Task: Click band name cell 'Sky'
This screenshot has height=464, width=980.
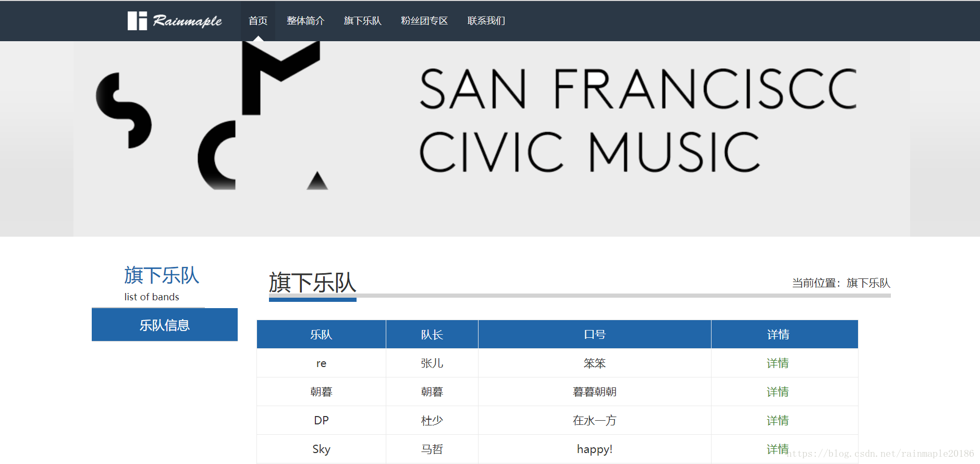Action: click(321, 449)
